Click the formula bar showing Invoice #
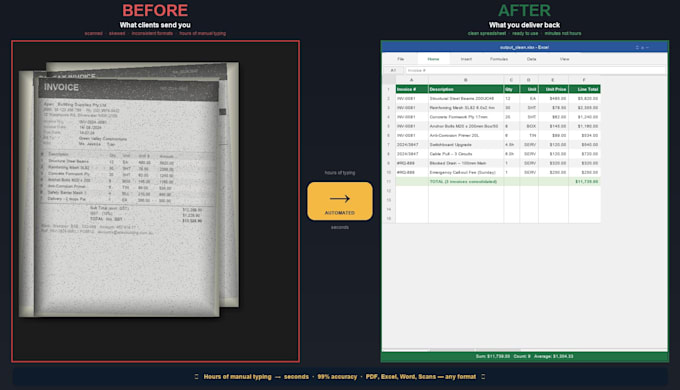 click(x=535, y=70)
